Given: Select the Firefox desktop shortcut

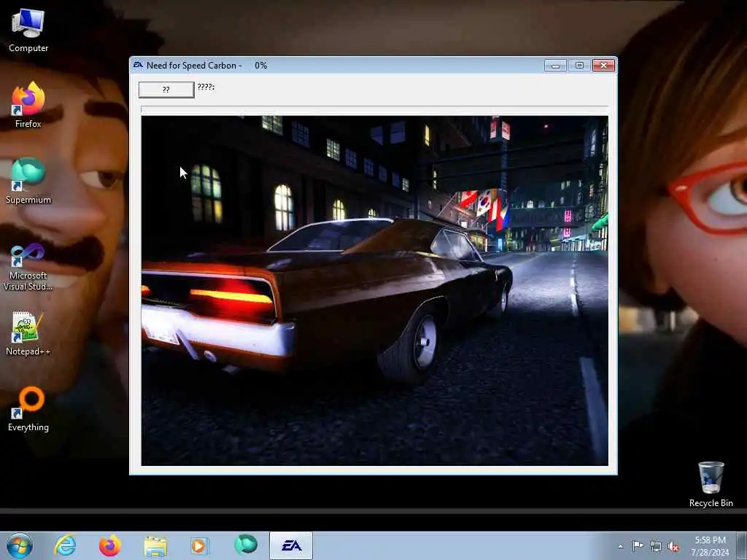Looking at the screenshot, I should coord(28,105).
